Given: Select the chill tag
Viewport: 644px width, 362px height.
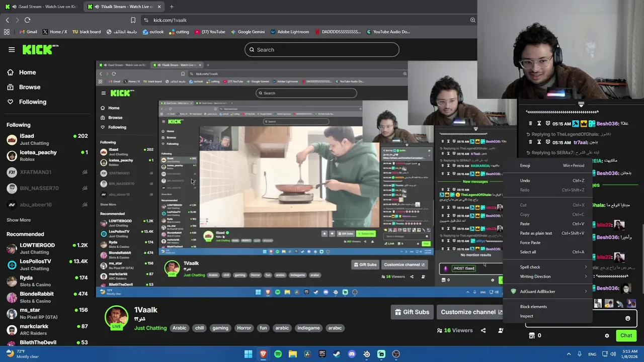Looking at the screenshot, I should (x=199, y=328).
